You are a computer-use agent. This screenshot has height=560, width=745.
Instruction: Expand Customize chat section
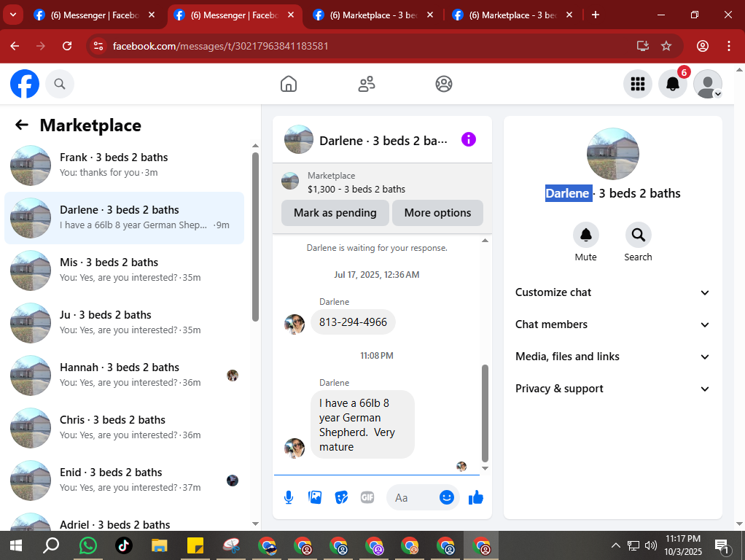click(612, 292)
